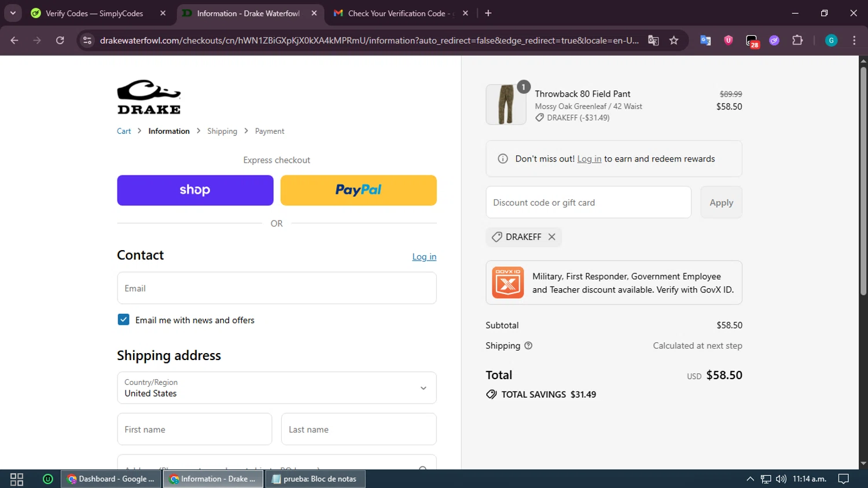The height and width of the screenshot is (488, 868).
Task: Click Log in link in rewards notice
Action: click(x=589, y=159)
